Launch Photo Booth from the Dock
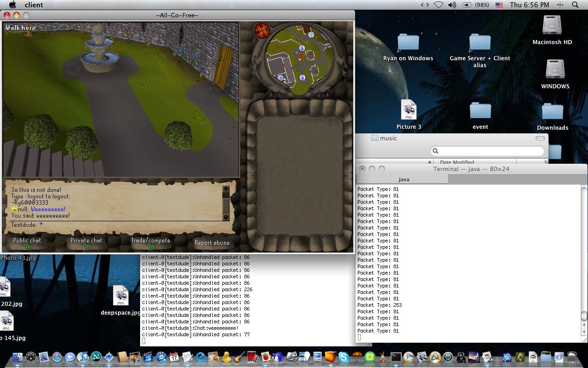588x368 pixels. [x=253, y=357]
